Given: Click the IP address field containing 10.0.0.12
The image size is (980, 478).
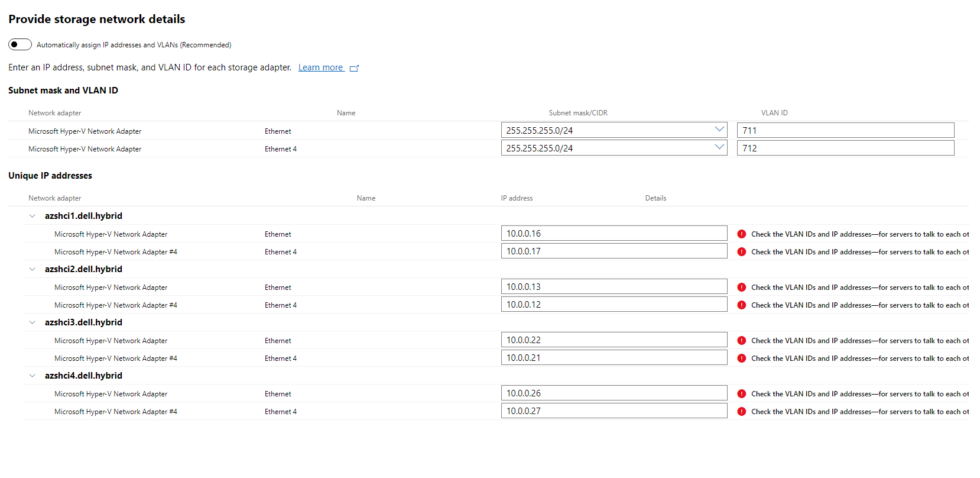Looking at the screenshot, I should click(614, 305).
